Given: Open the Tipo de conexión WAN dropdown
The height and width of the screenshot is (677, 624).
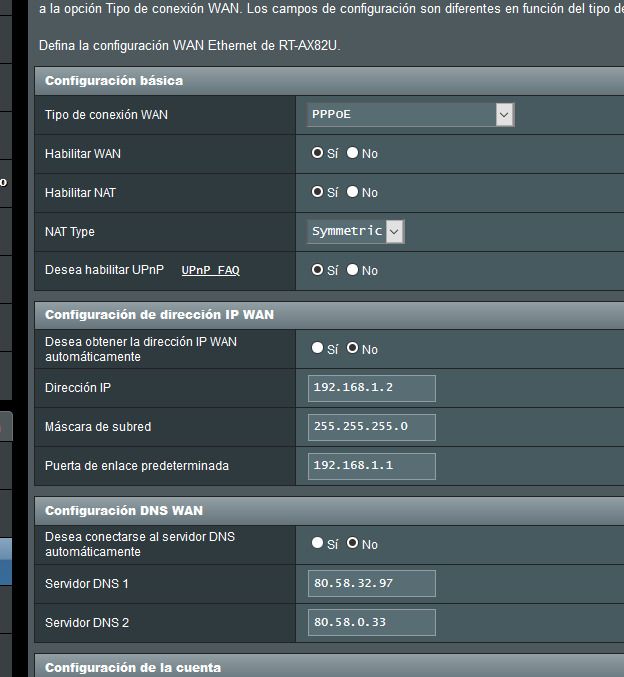Looking at the screenshot, I should coord(410,115).
